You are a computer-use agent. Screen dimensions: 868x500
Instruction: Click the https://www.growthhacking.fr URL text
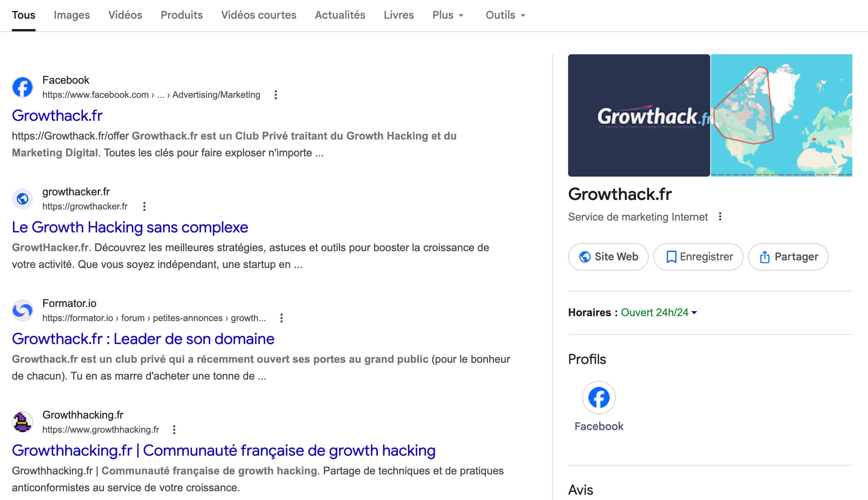(x=100, y=430)
